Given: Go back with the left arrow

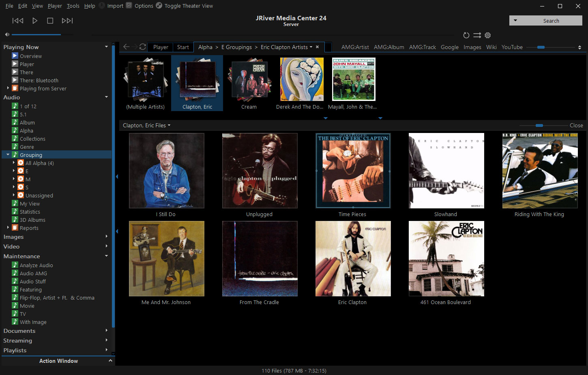Looking at the screenshot, I should point(127,47).
